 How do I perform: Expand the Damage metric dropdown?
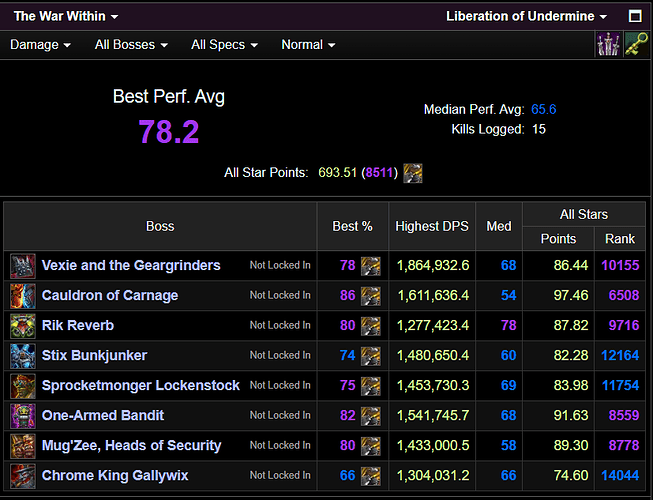tap(40, 45)
